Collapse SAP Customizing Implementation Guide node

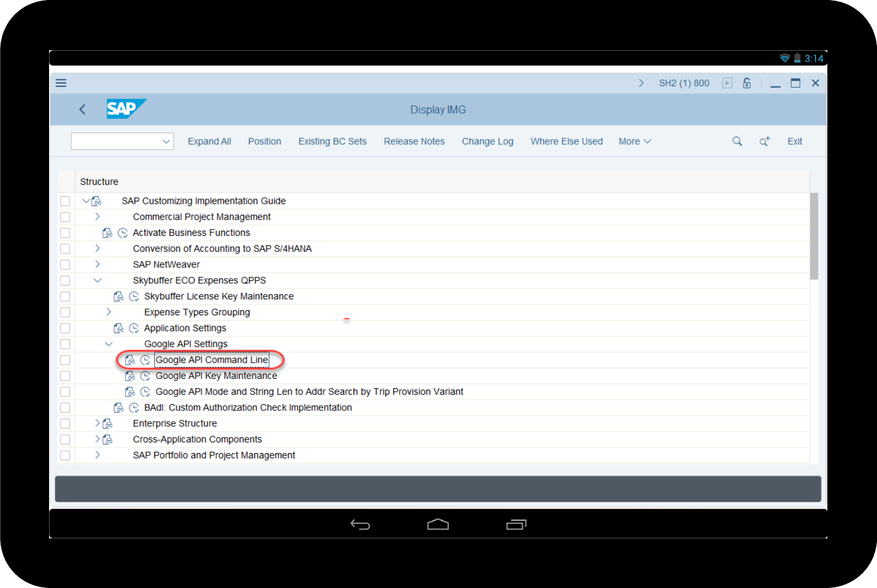(86, 201)
